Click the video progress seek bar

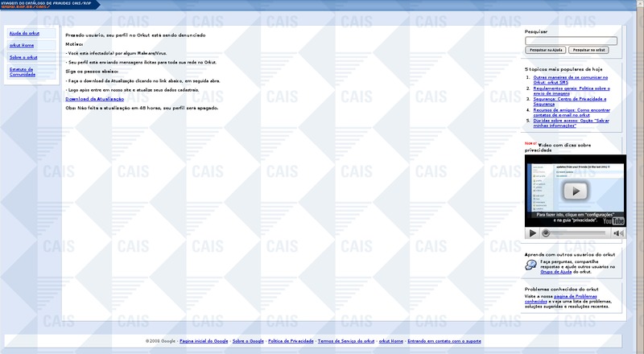(x=573, y=233)
